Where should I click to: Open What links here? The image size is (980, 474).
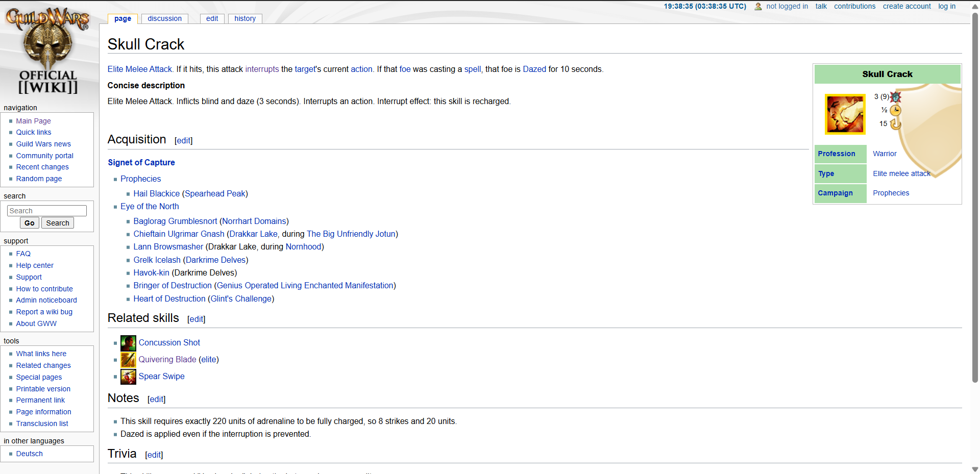click(41, 354)
